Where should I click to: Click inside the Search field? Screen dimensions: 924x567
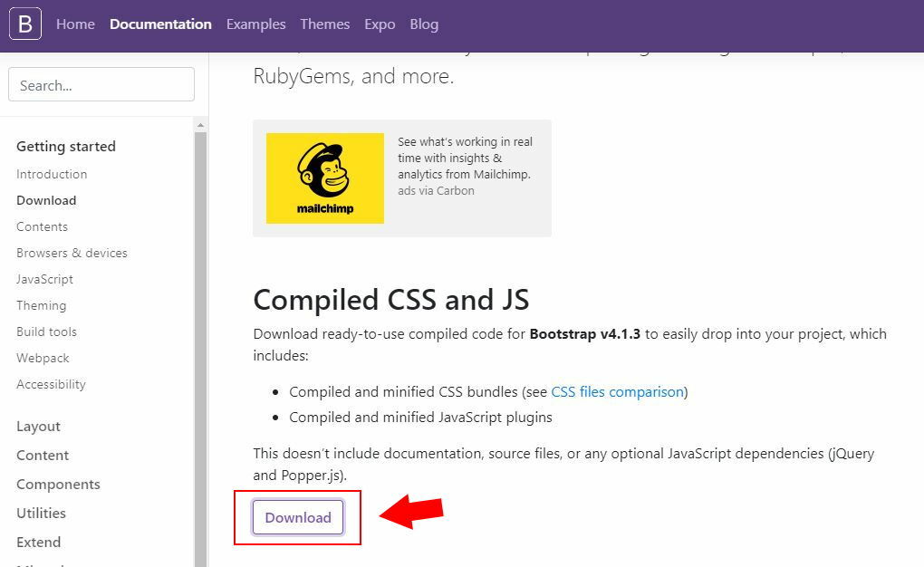[x=101, y=84]
